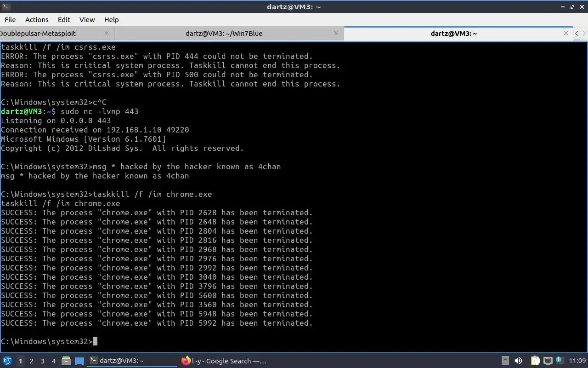Click the 'taskkill /f /im csrss.exe' line
The image size is (588, 368).
[58, 47]
